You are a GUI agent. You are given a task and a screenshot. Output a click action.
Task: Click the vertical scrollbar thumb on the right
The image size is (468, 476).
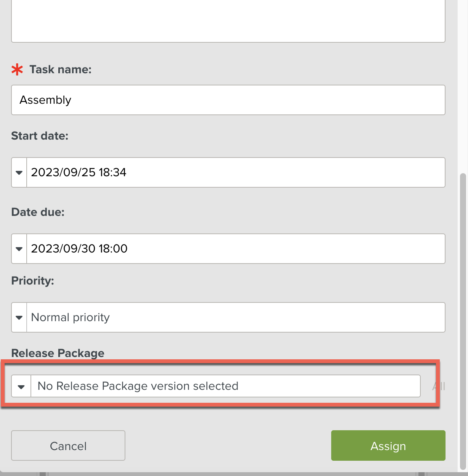(463, 321)
